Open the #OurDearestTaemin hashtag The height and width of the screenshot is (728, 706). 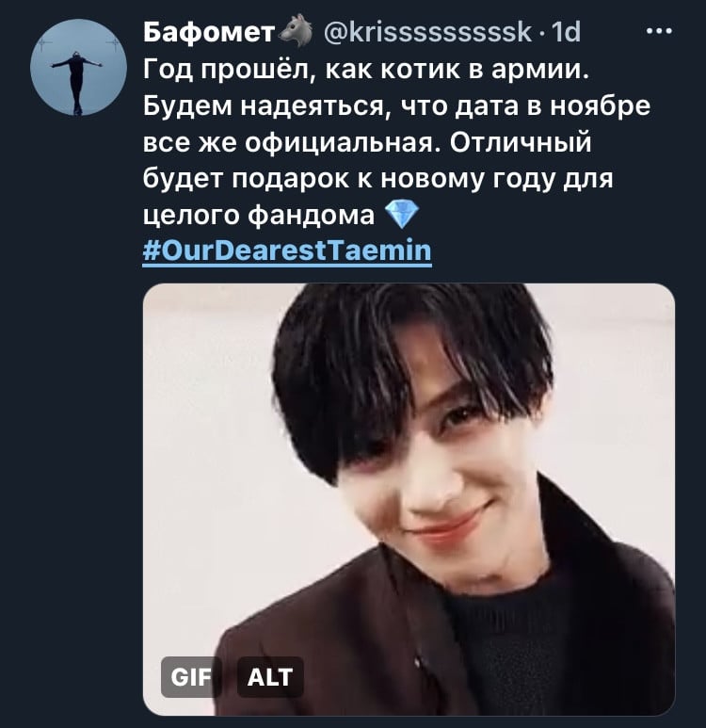tap(287, 251)
